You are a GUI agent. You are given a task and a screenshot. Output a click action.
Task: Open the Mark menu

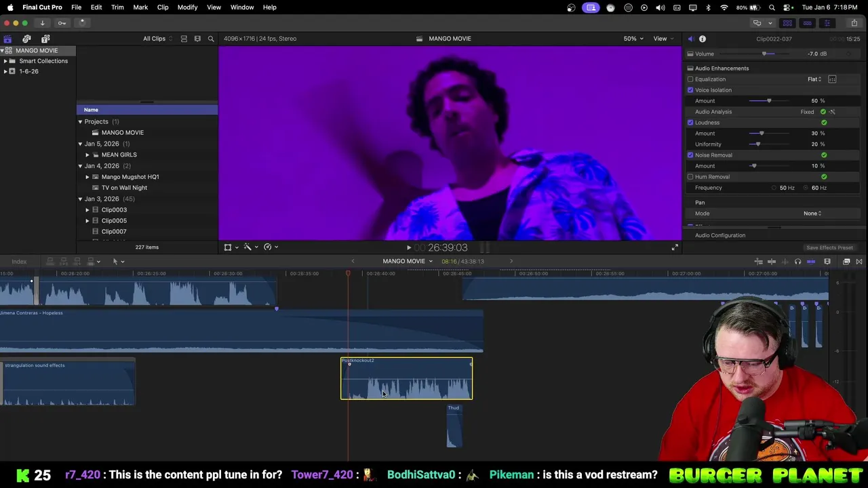(140, 7)
